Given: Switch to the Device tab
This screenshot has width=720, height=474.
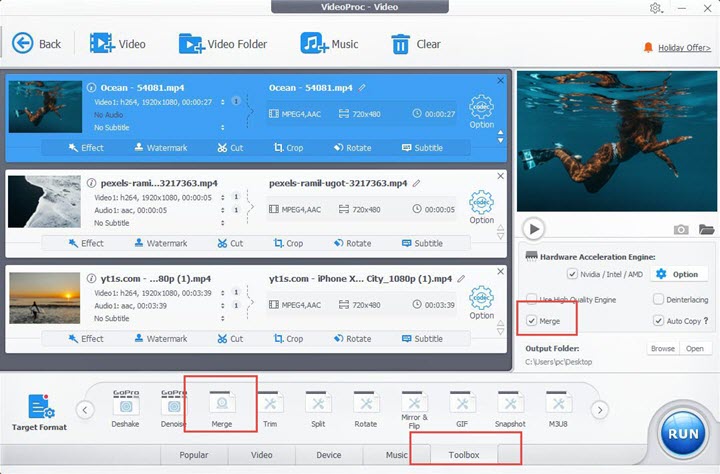Looking at the screenshot, I should pyautogui.click(x=329, y=455).
